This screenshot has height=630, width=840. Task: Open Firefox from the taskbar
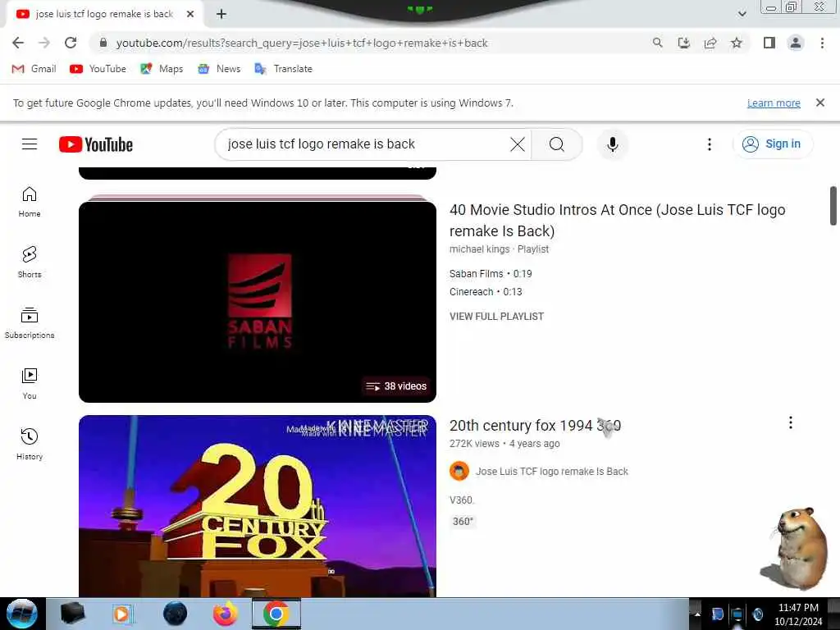tap(226, 614)
